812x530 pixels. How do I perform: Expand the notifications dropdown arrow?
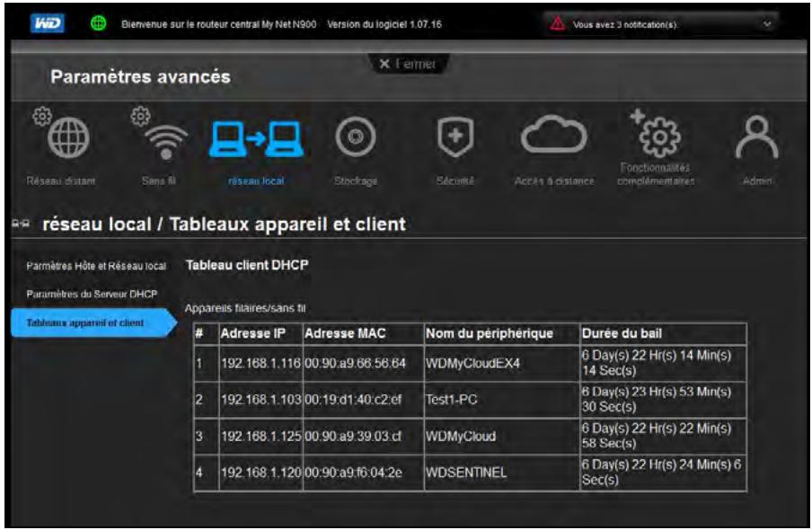tap(767, 24)
